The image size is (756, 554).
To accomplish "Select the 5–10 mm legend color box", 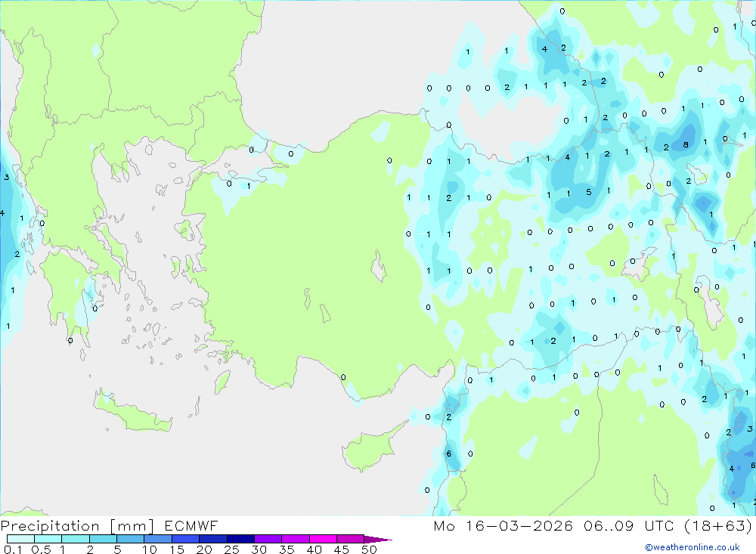I will (x=131, y=539).
